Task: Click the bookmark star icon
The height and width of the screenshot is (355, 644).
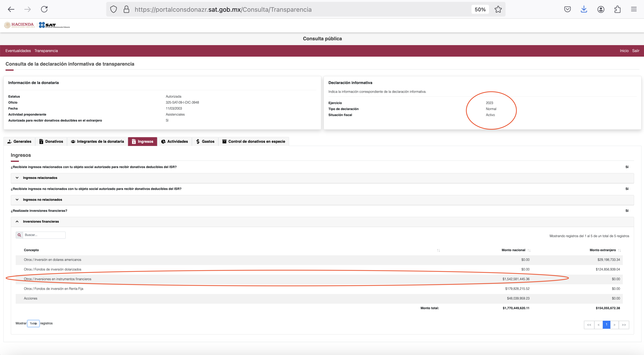Action: pos(498,9)
